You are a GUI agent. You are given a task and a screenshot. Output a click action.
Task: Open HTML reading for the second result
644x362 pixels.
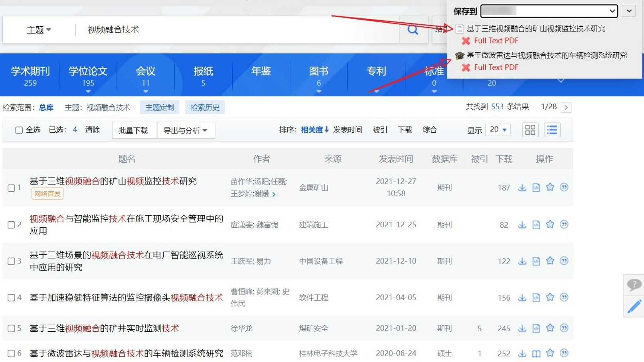pyautogui.click(x=536, y=224)
